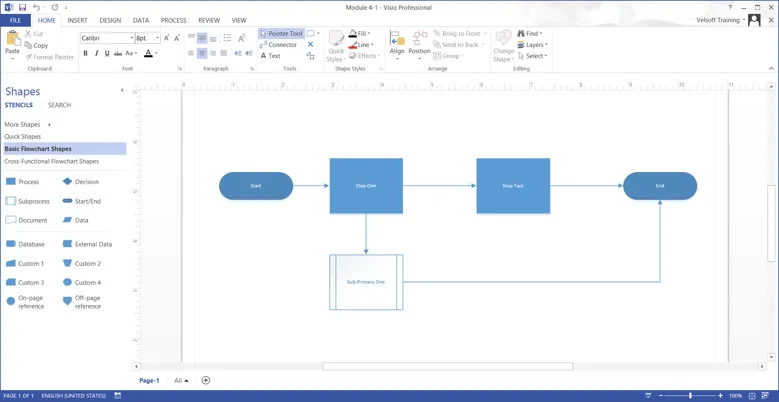Switch to the INSERT tab

[78, 20]
